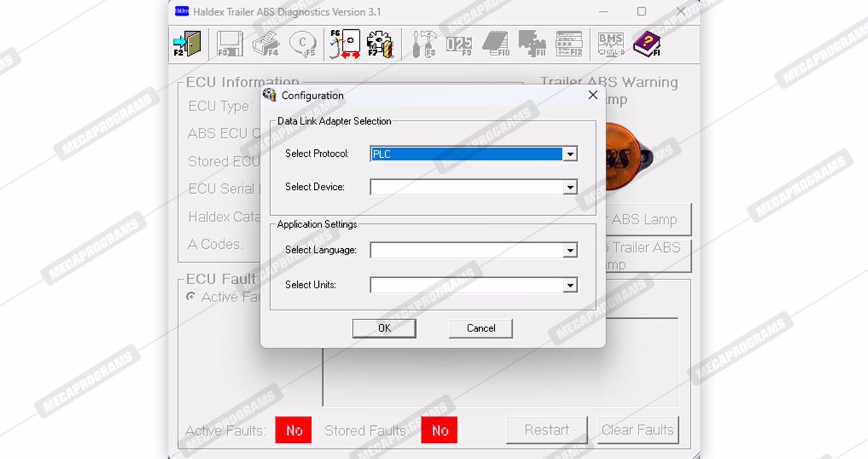
Task: Click the BMS Ctrl-B icon
Action: (x=611, y=44)
